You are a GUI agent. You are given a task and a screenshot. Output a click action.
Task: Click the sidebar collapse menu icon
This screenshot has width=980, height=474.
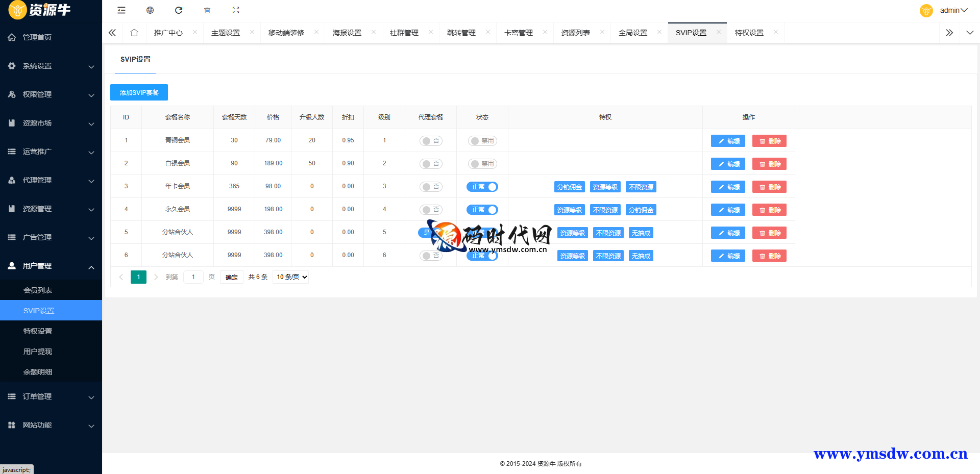click(x=121, y=10)
